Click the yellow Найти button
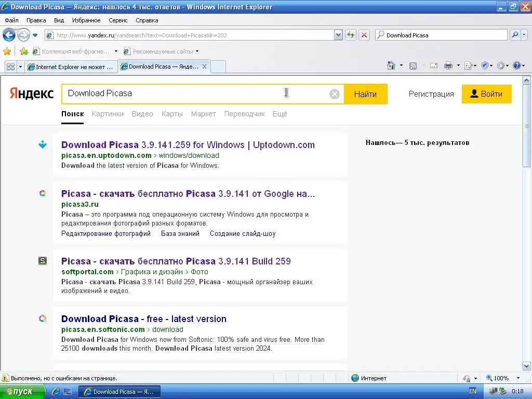 (x=365, y=94)
